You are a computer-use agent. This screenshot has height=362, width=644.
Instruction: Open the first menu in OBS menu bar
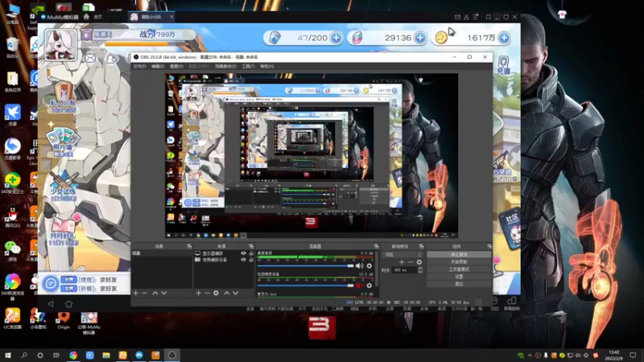(x=139, y=67)
